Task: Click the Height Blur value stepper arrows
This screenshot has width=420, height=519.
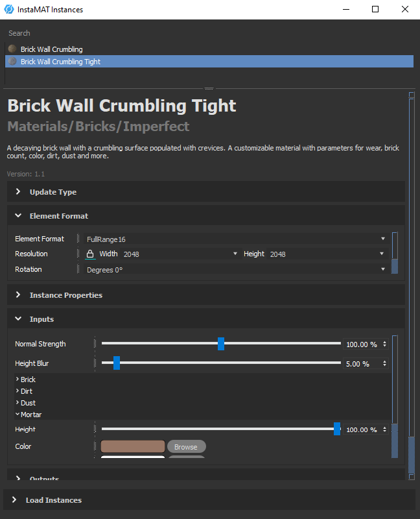Action: pyautogui.click(x=384, y=363)
